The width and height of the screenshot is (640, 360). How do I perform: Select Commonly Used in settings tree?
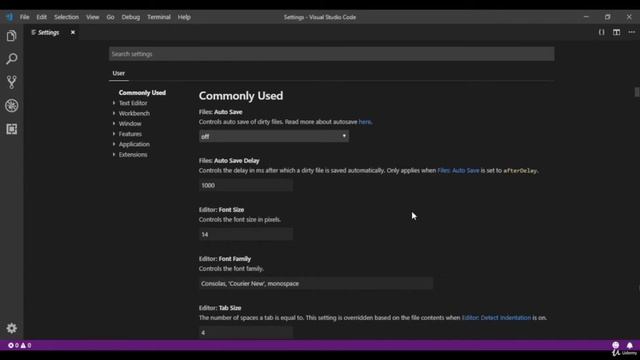142,93
